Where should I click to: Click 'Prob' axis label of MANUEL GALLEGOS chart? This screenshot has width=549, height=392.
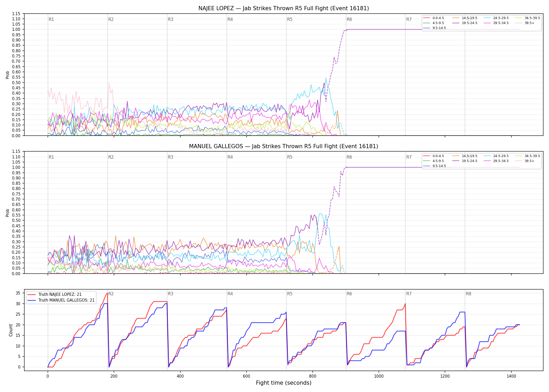(8, 213)
